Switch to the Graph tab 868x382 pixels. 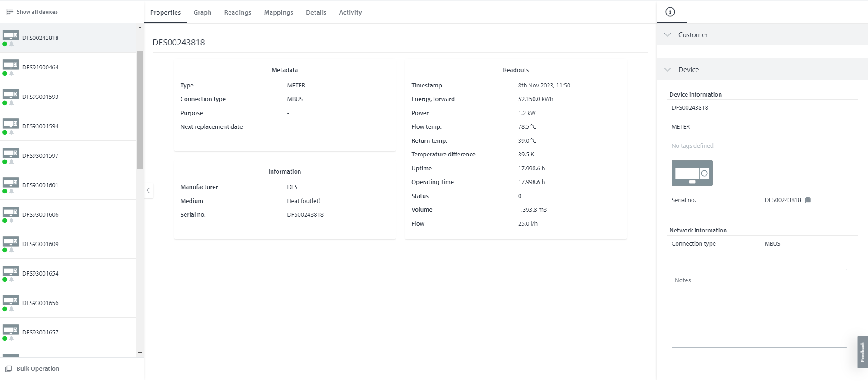(202, 13)
